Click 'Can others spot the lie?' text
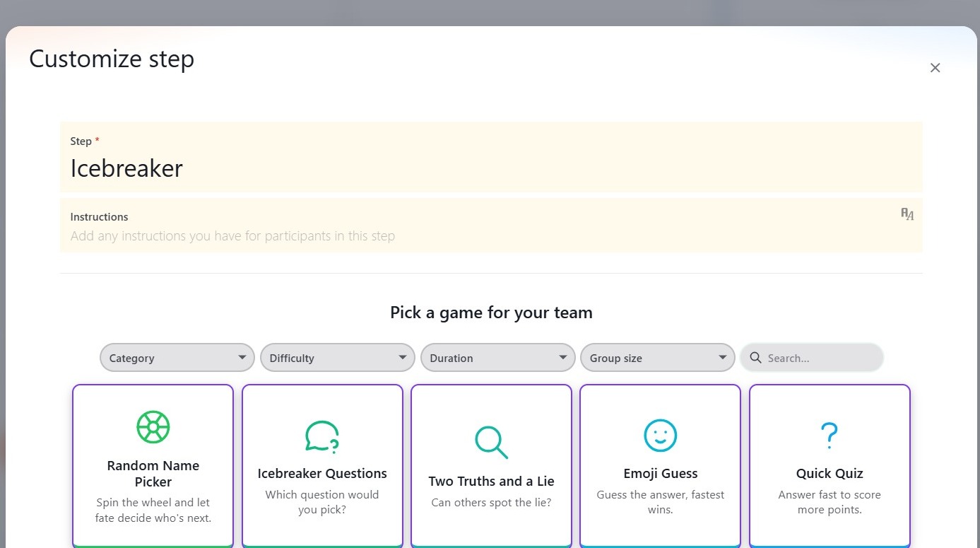The width and height of the screenshot is (980, 548). click(491, 503)
